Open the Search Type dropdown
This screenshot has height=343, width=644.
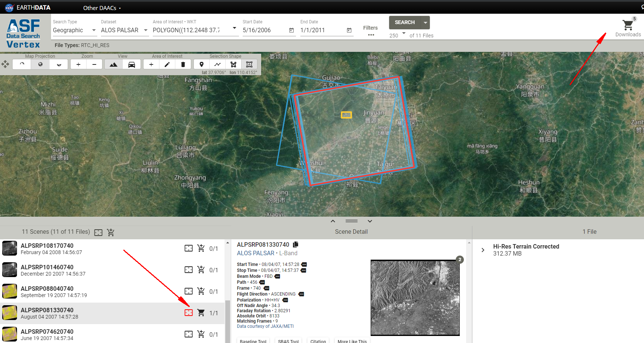[x=94, y=30]
